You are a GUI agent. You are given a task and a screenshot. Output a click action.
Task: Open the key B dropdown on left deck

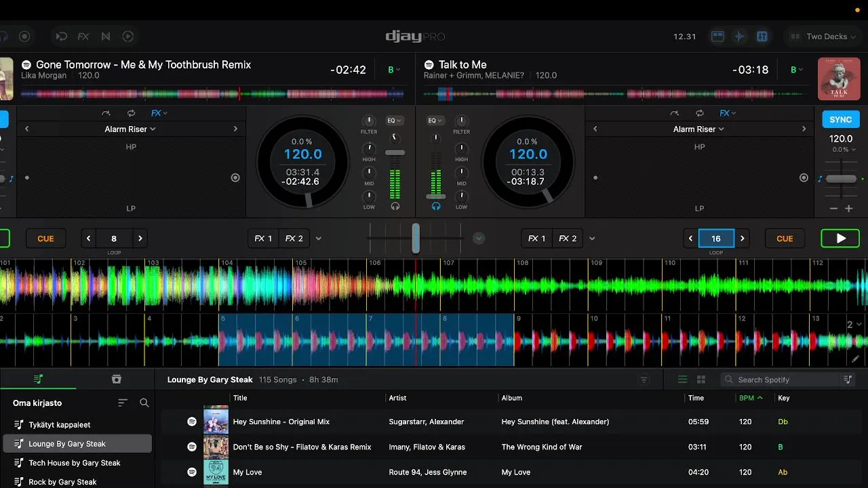tap(393, 70)
